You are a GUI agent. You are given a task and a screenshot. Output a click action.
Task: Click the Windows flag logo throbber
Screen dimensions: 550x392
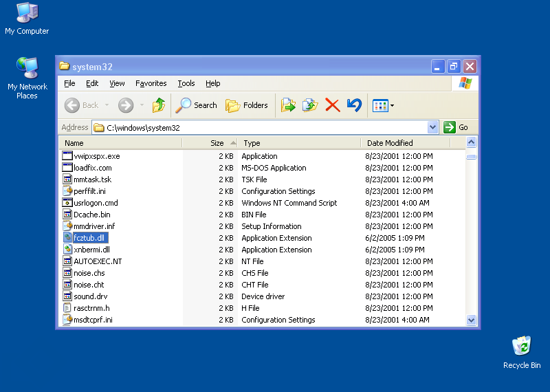tap(465, 83)
